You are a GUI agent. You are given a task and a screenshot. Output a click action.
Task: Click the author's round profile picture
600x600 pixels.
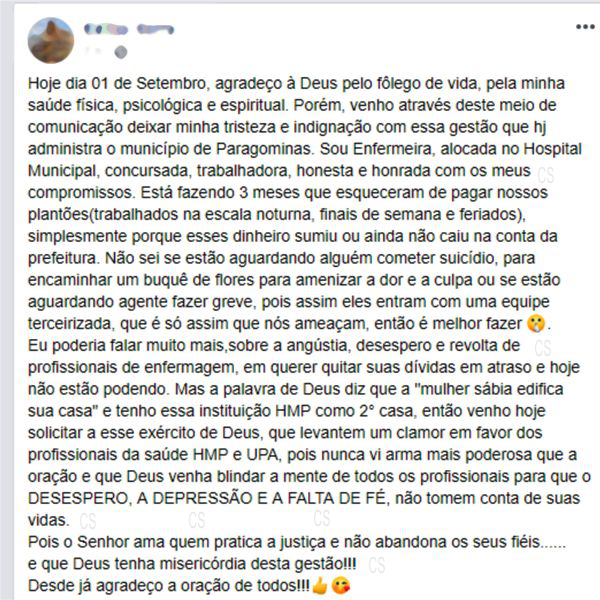tap(51, 40)
